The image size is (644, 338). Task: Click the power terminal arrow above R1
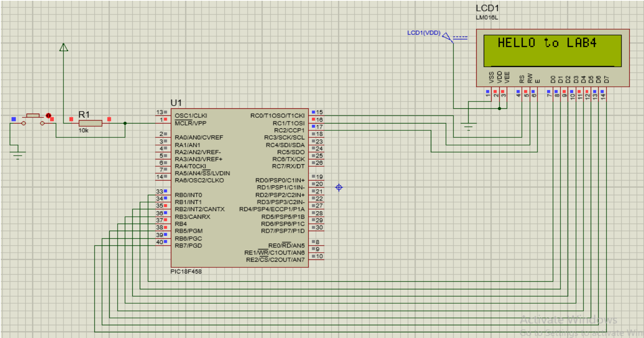[64, 47]
